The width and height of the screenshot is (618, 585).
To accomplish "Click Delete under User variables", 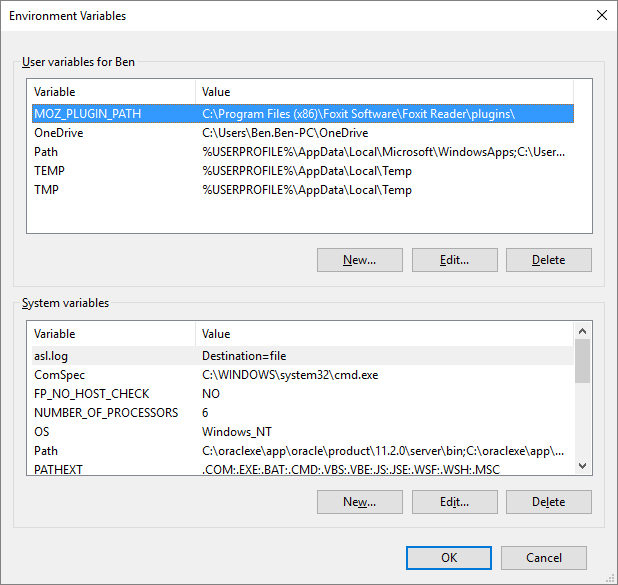I will (x=548, y=260).
